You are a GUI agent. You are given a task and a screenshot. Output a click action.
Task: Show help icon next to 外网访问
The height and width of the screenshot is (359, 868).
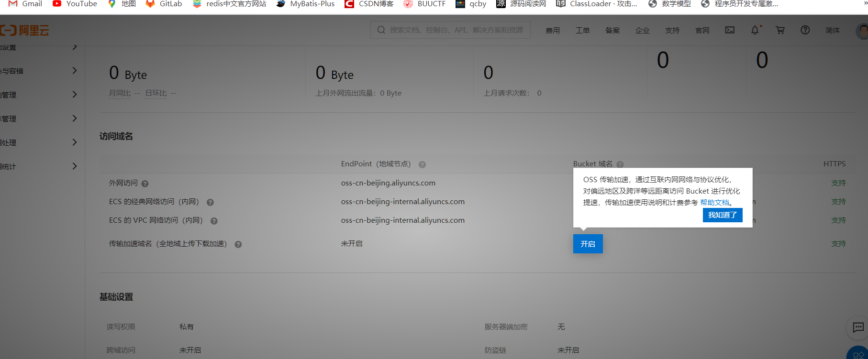click(x=145, y=184)
